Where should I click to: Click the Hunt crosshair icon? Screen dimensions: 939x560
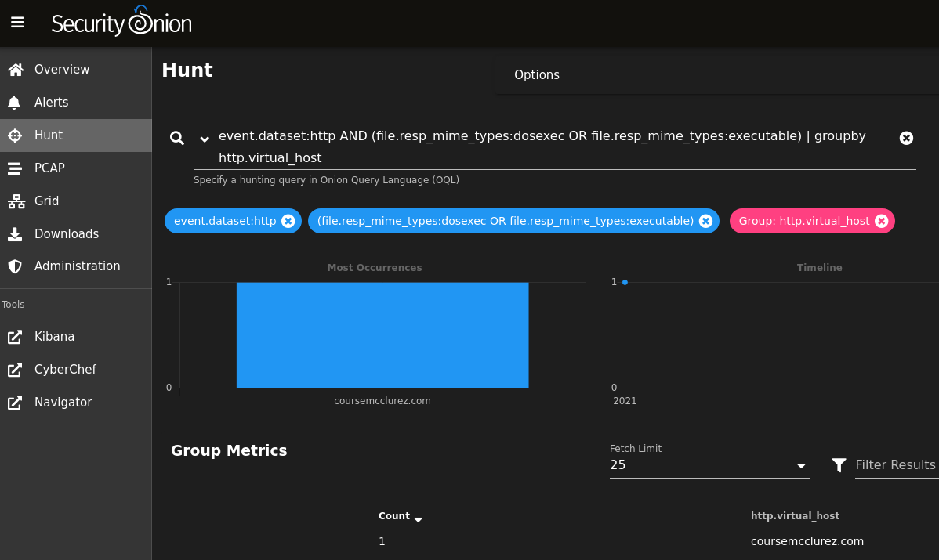pyautogui.click(x=15, y=135)
